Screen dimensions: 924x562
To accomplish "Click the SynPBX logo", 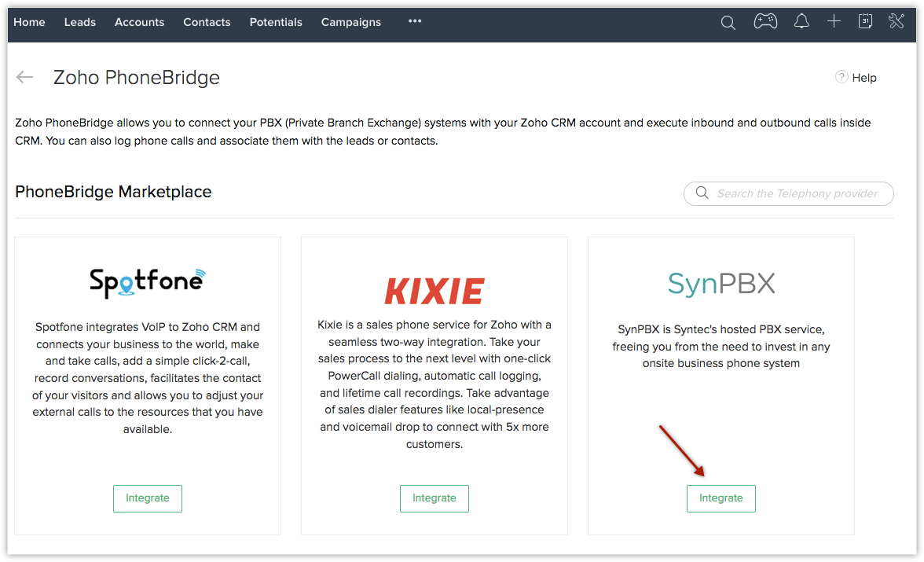I will pyautogui.click(x=721, y=284).
